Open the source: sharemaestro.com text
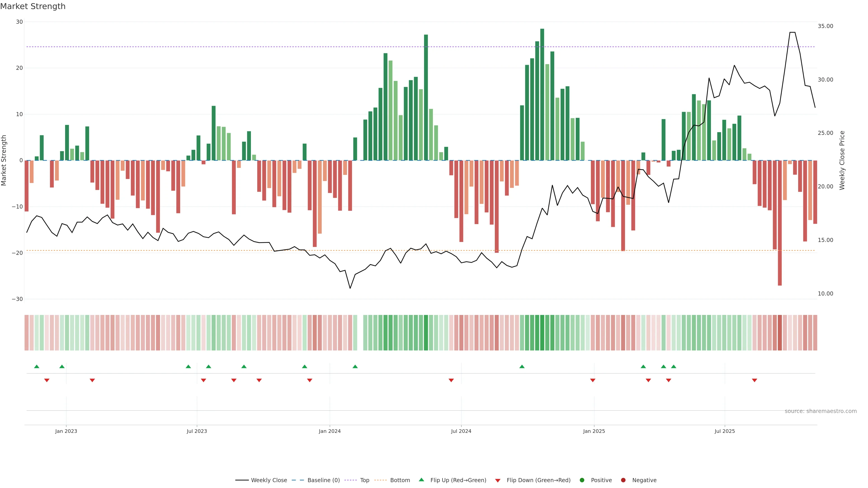Screen dimensions: 868x488 click(821, 411)
